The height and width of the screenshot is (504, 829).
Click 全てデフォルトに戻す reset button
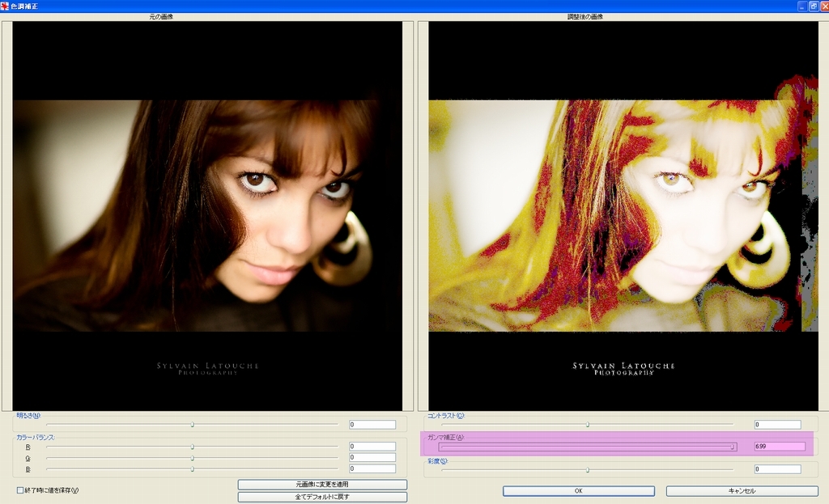click(x=322, y=497)
